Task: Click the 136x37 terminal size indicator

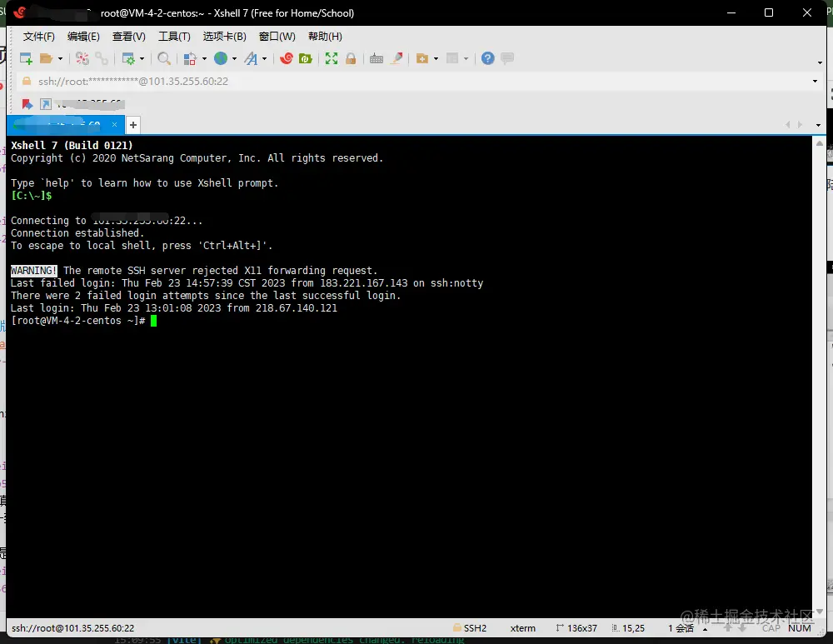Action: tap(576, 628)
